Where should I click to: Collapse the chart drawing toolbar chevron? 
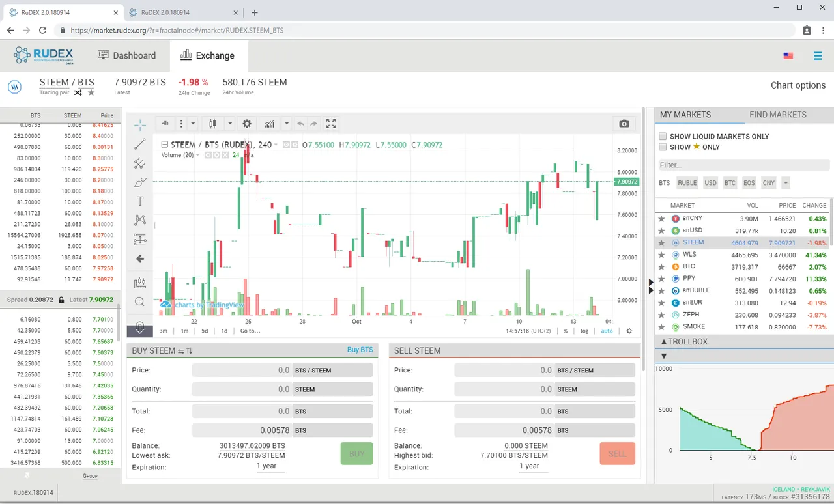pos(140,331)
